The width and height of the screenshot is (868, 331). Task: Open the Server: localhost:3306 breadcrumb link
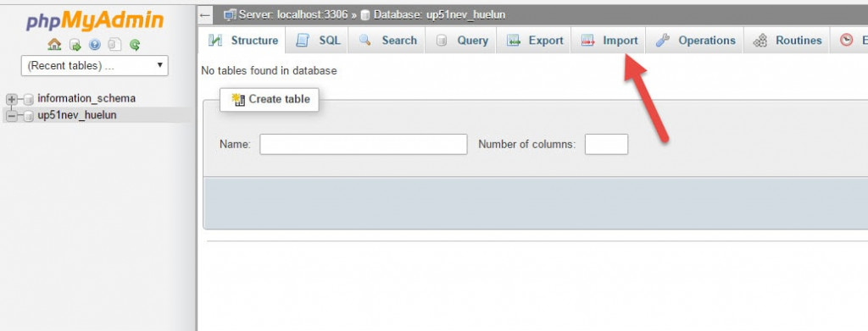(x=293, y=15)
